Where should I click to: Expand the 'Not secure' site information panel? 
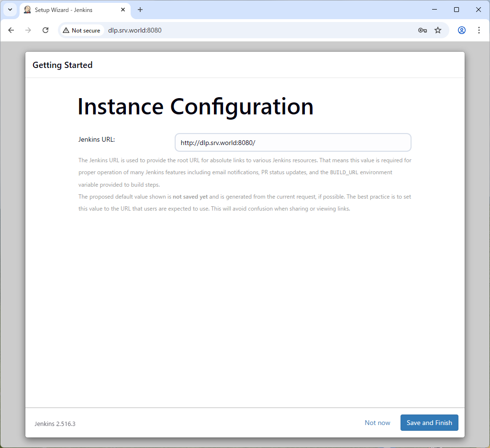(82, 30)
